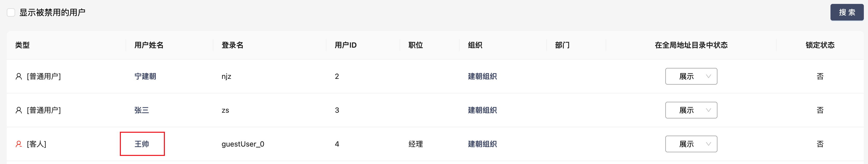868x164 pixels.
Task: Open 建朝组织 link in the njz row
Action: tap(482, 77)
